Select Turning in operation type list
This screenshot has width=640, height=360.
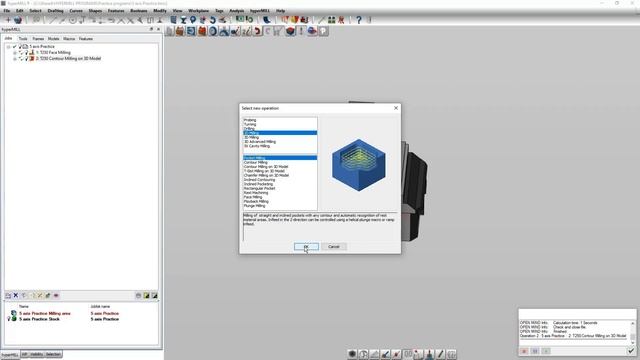250,124
